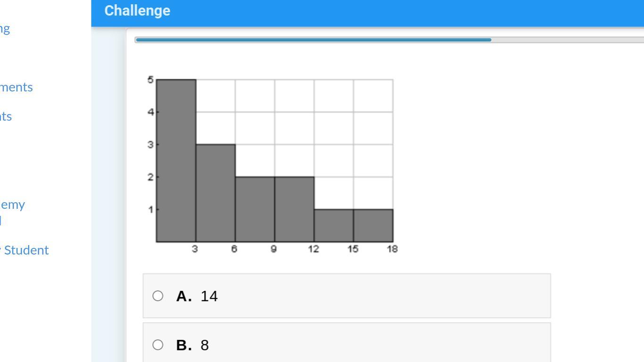644x362 pixels.
Task: Click the histogram bar between 15 and 18
Action: pos(373,226)
